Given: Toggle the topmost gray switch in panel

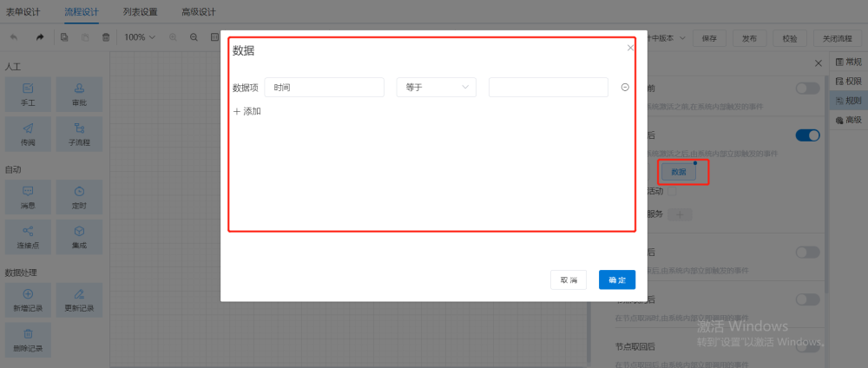Looking at the screenshot, I should (807, 88).
